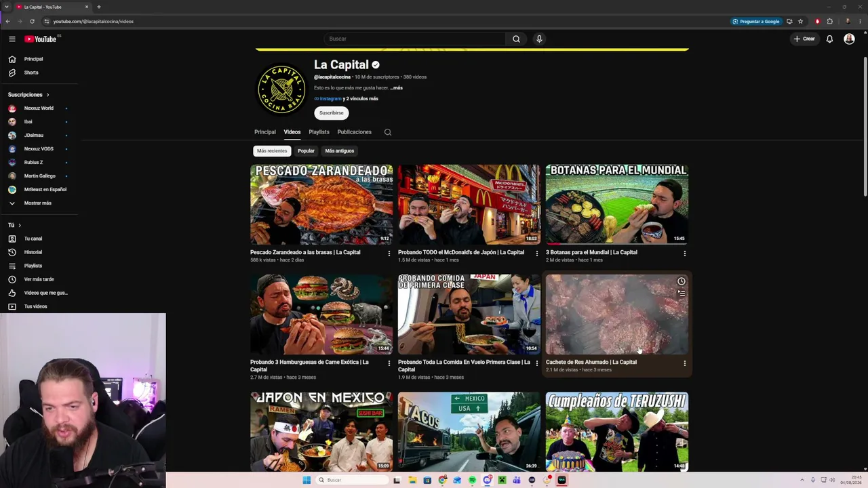The image size is (868, 488).
Task: Go to YouTube home via logo
Action: 41,39
